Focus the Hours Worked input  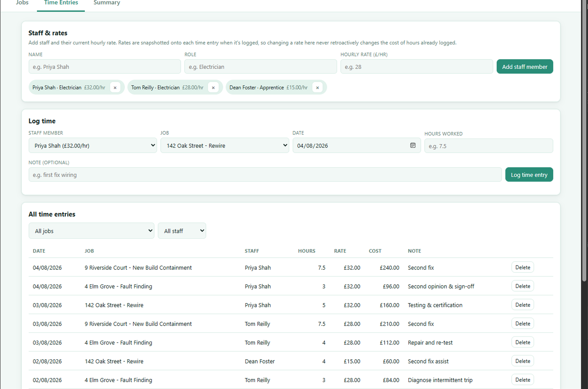pos(488,146)
